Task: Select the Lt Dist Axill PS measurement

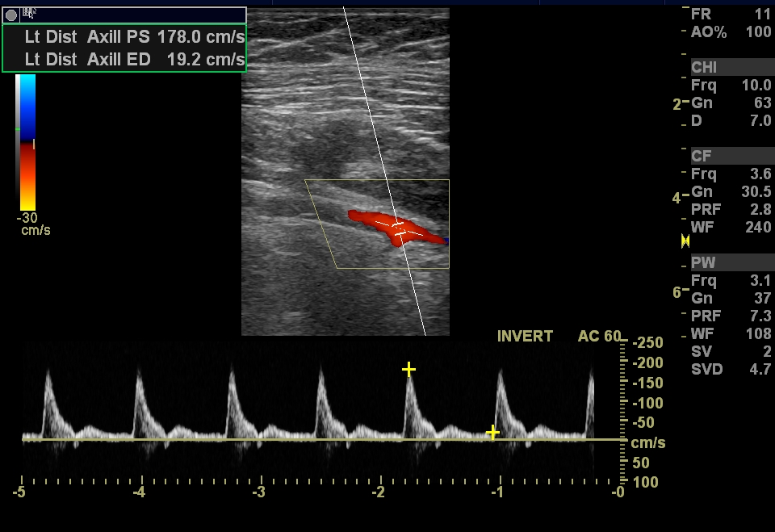Action: (125, 37)
